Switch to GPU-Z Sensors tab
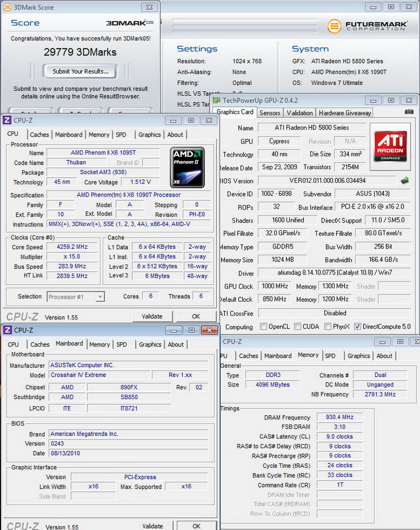The width and height of the screenshot is (420, 530). tap(269, 113)
